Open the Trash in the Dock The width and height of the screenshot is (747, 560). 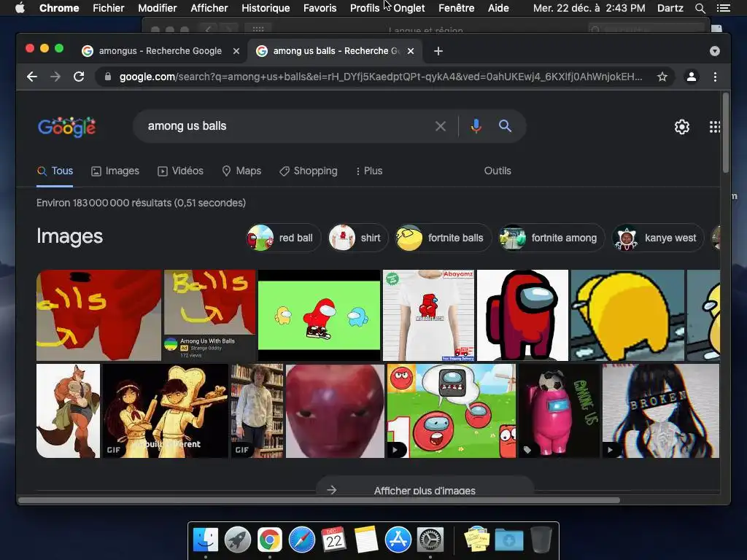tap(541, 540)
